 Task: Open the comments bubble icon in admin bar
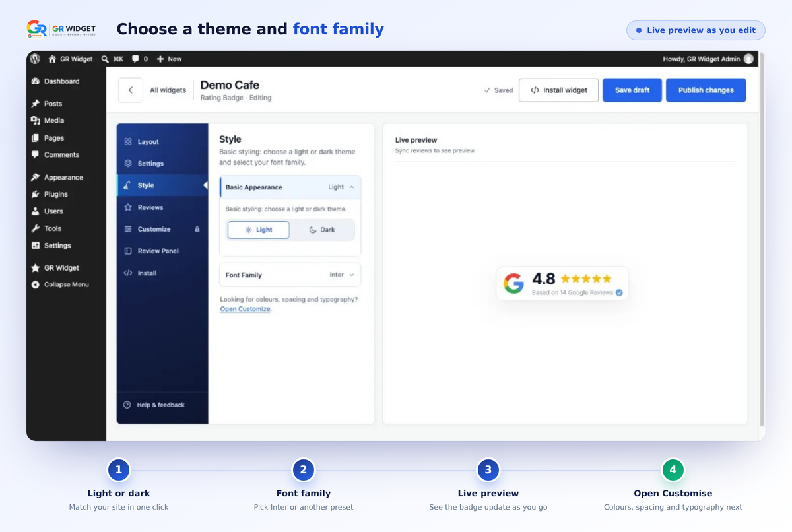(x=135, y=59)
